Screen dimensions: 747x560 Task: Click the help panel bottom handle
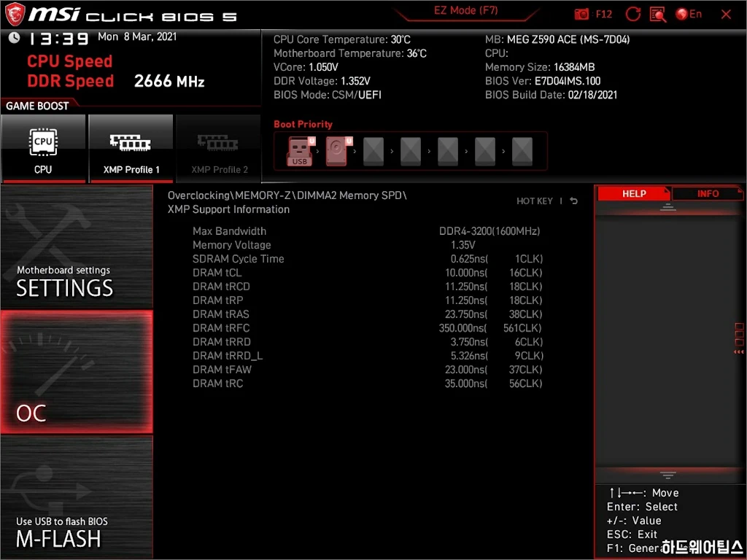point(668,475)
